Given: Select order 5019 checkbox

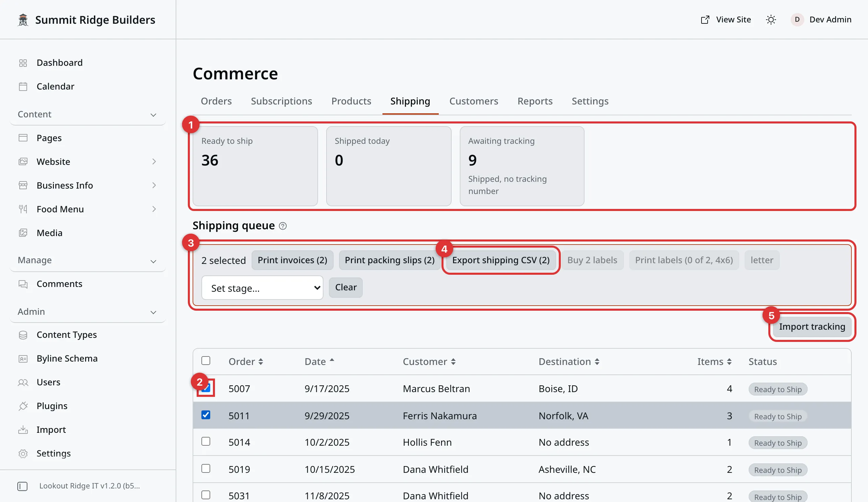Looking at the screenshot, I should tap(206, 468).
